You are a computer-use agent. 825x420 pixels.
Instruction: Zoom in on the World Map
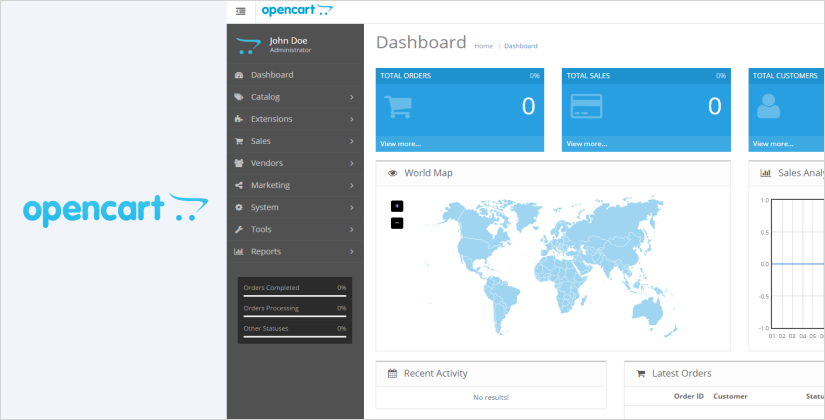397,205
